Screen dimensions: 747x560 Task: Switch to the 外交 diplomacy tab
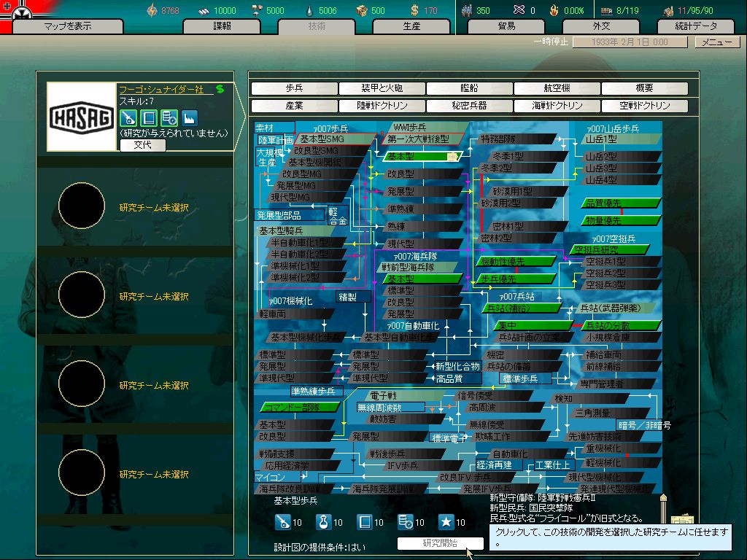pyautogui.click(x=601, y=26)
